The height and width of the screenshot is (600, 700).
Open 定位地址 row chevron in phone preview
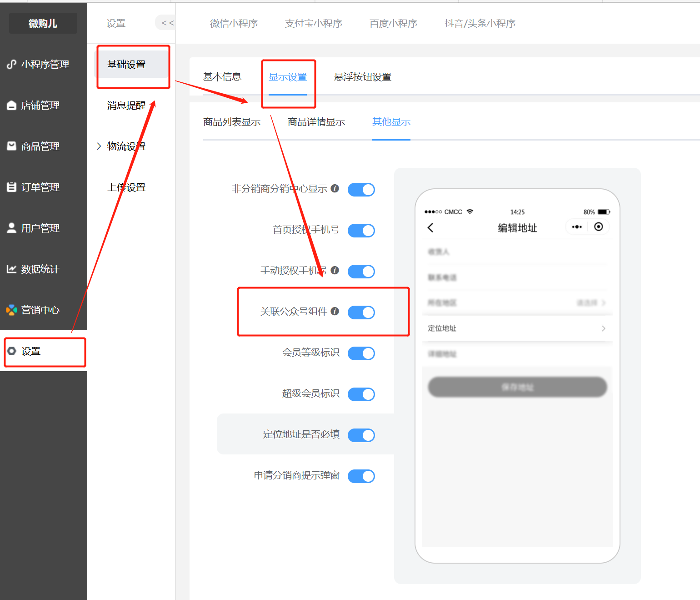click(603, 328)
